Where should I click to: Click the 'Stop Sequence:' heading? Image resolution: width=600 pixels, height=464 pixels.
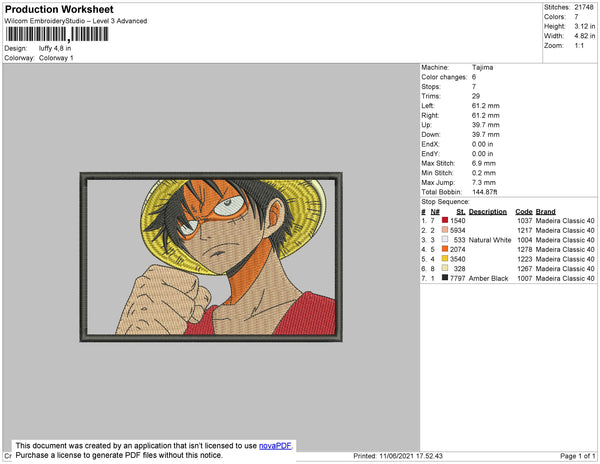(x=445, y=202)
